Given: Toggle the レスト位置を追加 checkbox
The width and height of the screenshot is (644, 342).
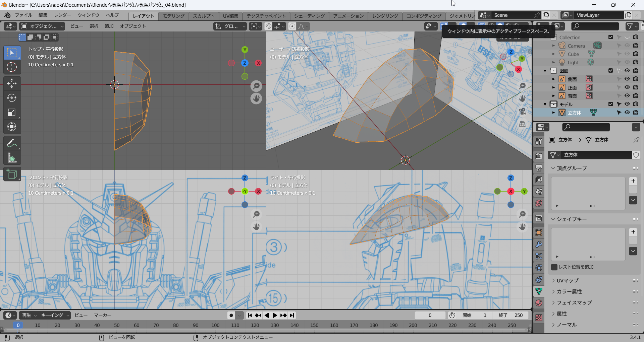Looking at the screenshot, I should coord(554,267).
